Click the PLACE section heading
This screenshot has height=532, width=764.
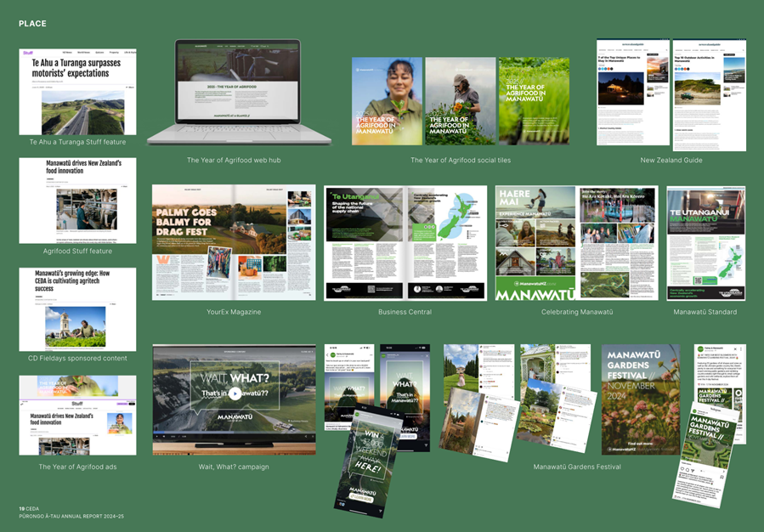click(x=32, y=24)
